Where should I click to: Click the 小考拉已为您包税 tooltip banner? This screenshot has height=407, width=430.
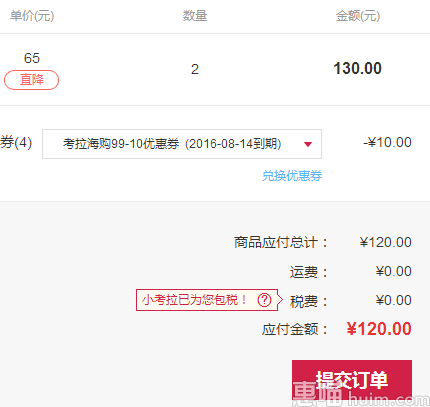[x=207, y=300]
